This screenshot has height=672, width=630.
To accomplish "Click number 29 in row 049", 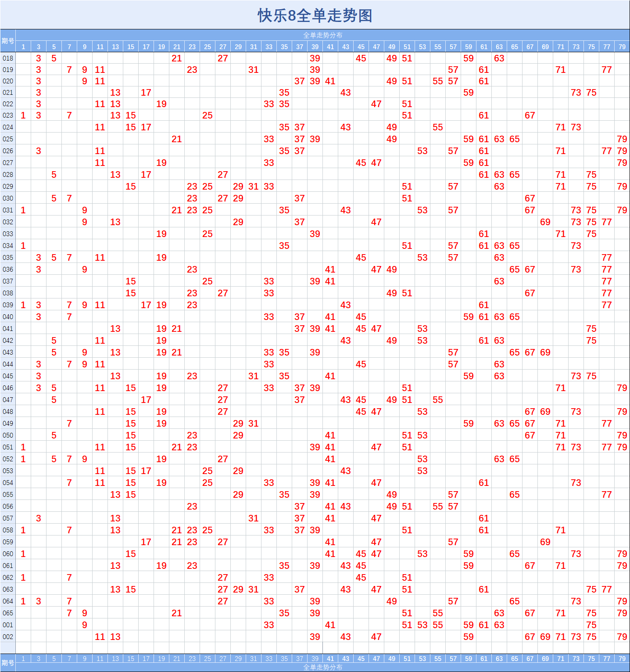I will (x=238, y=423).
